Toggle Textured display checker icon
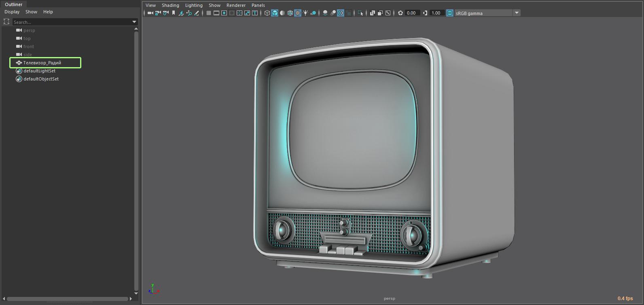The height and width of the screenshot is (305, 644). [298, 13]
